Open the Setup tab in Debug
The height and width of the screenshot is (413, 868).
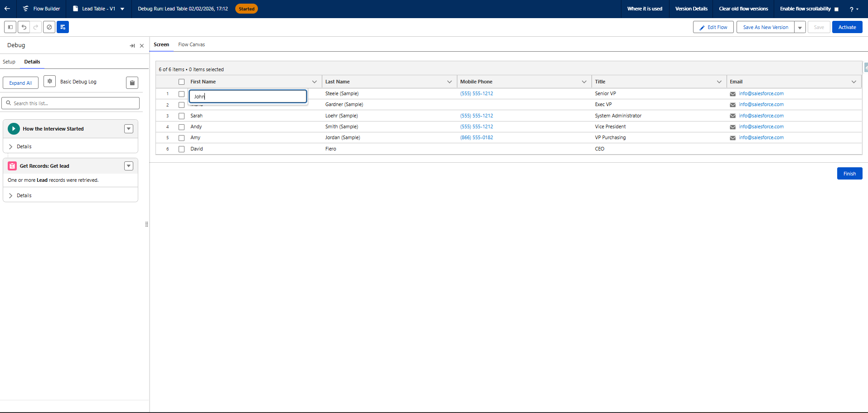(x=9, y=62)
